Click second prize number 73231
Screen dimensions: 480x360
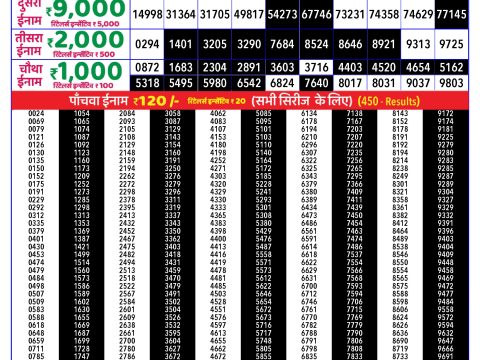350,14
